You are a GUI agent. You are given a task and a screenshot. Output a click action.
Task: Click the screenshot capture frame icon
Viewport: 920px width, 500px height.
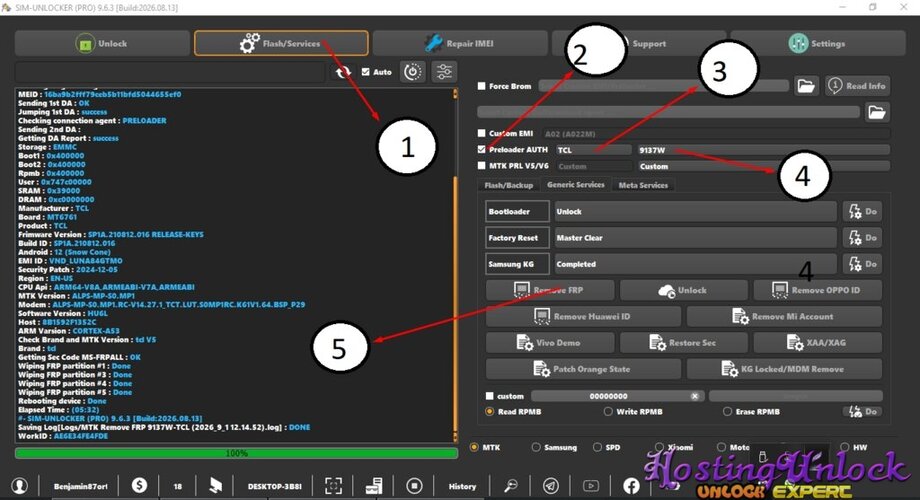click(x=333, y=485)
